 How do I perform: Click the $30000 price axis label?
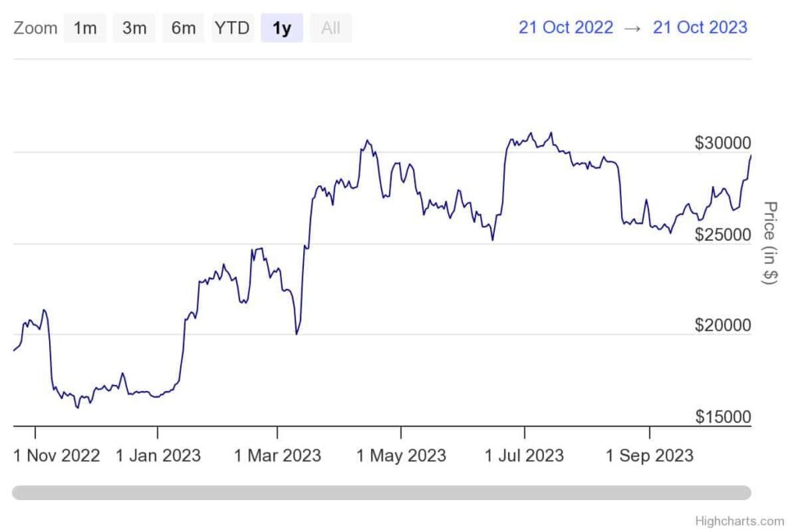[x=723, y=143]
